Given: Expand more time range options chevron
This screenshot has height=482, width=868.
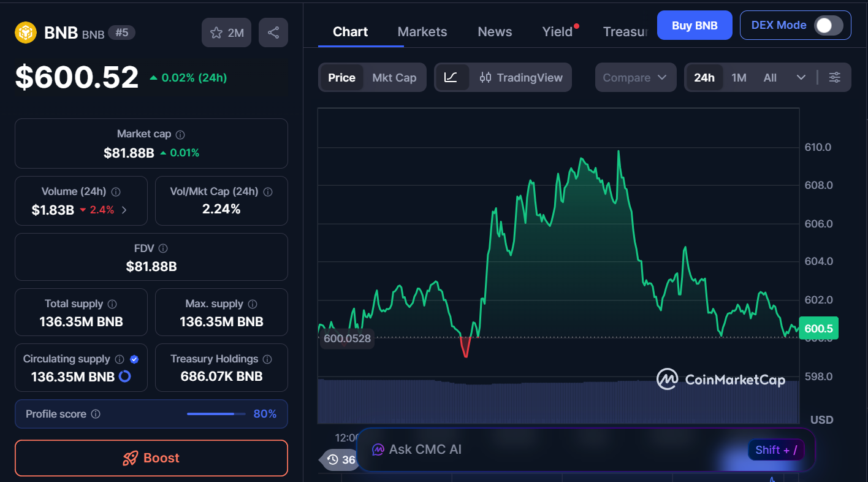Looking at the screenshot, I should (x=801, y=77).
